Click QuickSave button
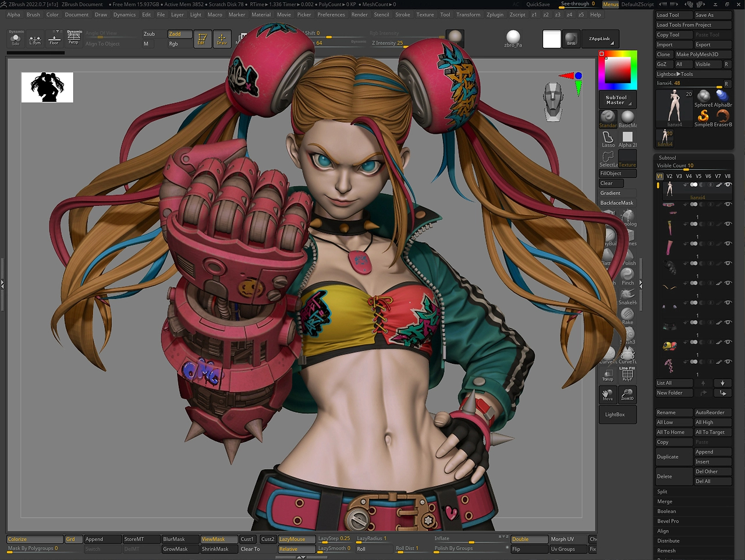745x560 pixels. click(538, 4)
